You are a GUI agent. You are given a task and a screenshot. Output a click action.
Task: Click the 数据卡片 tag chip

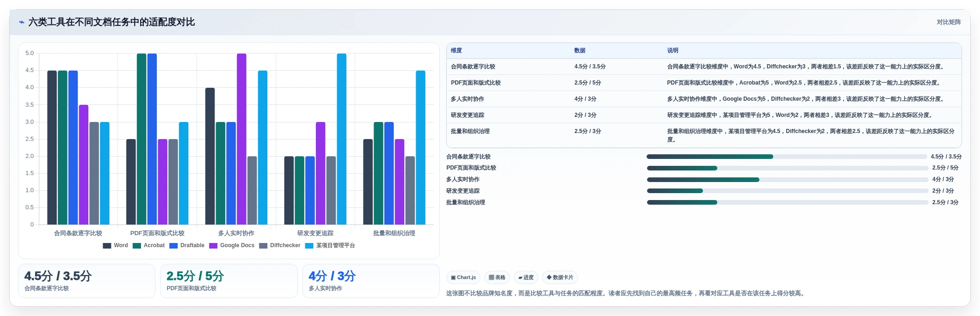[x=560, y=278]
